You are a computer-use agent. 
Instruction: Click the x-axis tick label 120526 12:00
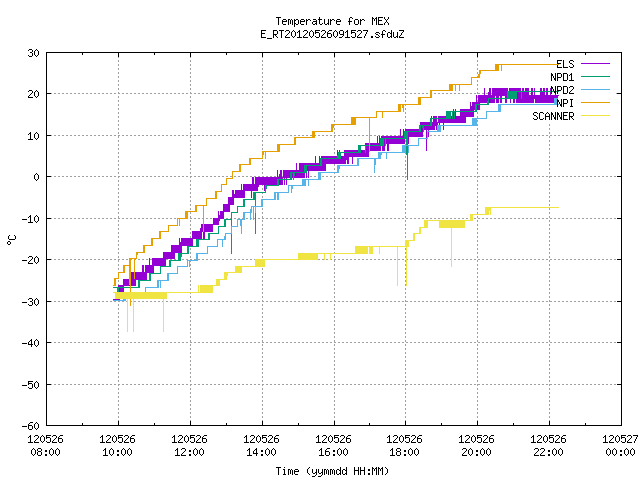tap(189, 446)
